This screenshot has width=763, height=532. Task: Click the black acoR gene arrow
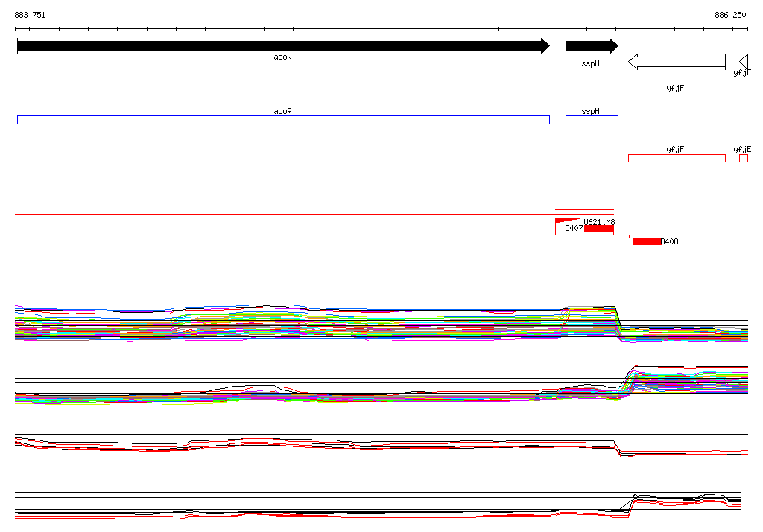coord(284,46)
